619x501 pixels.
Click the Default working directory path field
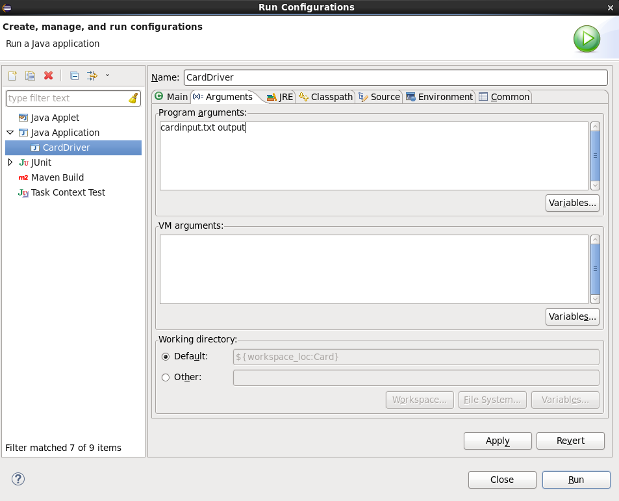[416, 357]
